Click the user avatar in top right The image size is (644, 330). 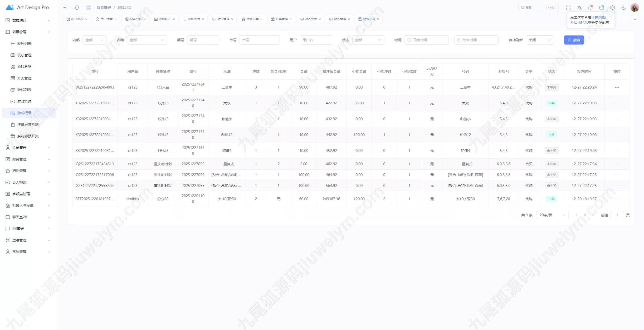pos(634,8)
